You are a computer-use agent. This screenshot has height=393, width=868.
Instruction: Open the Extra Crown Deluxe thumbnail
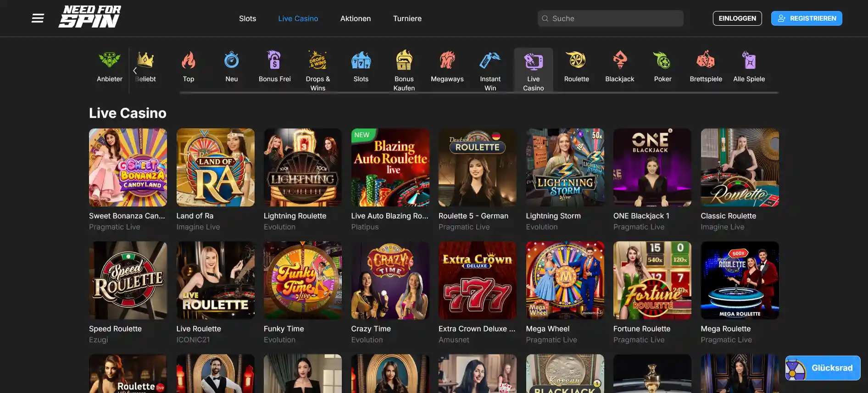(478, 280)
